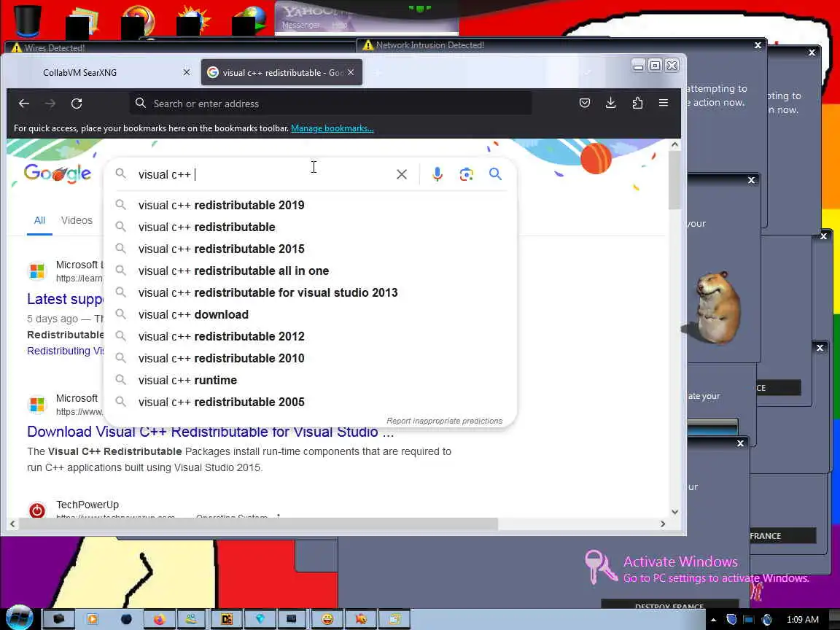The image size is (840, 630).
Task: Choose suggestion redistributable all in one
Action: (311, 271)
